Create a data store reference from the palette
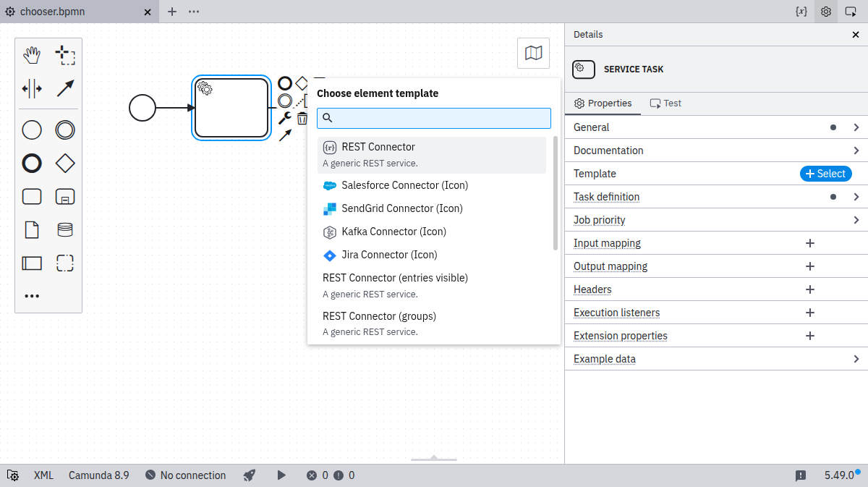The width and height of the screenshot is (868, 487). (x=65, y=230)
